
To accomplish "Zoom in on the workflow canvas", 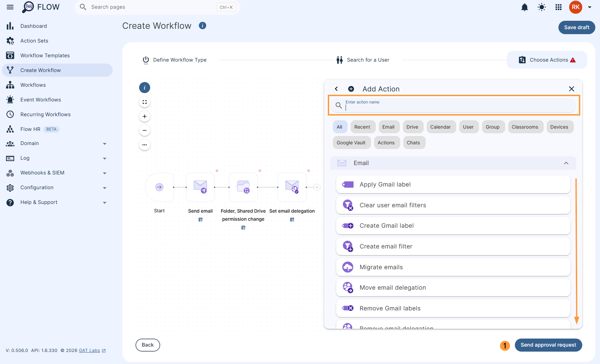I will [144, 117].
